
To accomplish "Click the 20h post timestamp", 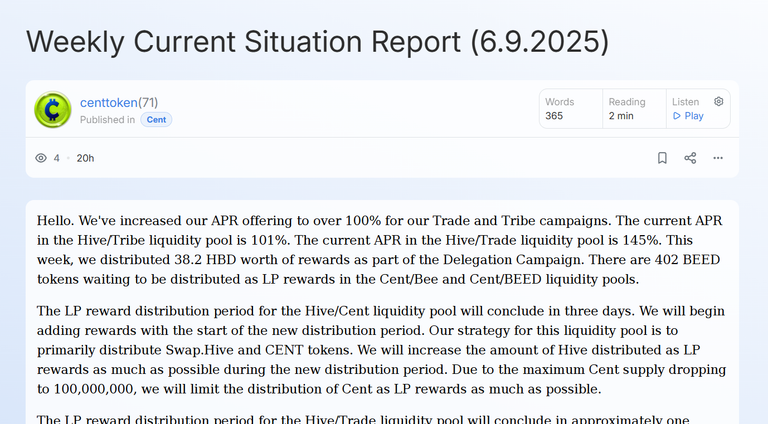I will pyautogui.click(x=85, y=158).
